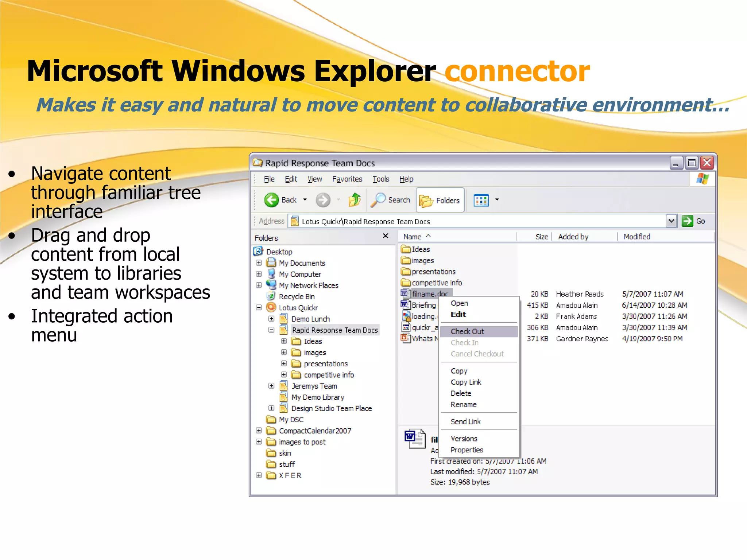Select the stuff folder icon
The image size is (747, 560).
click(x=271, y=464)
